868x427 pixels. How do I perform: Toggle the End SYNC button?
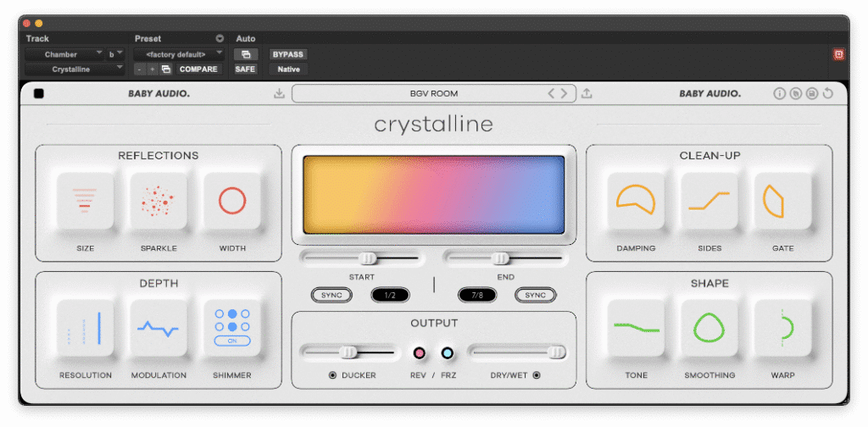[x=536, y=295]
